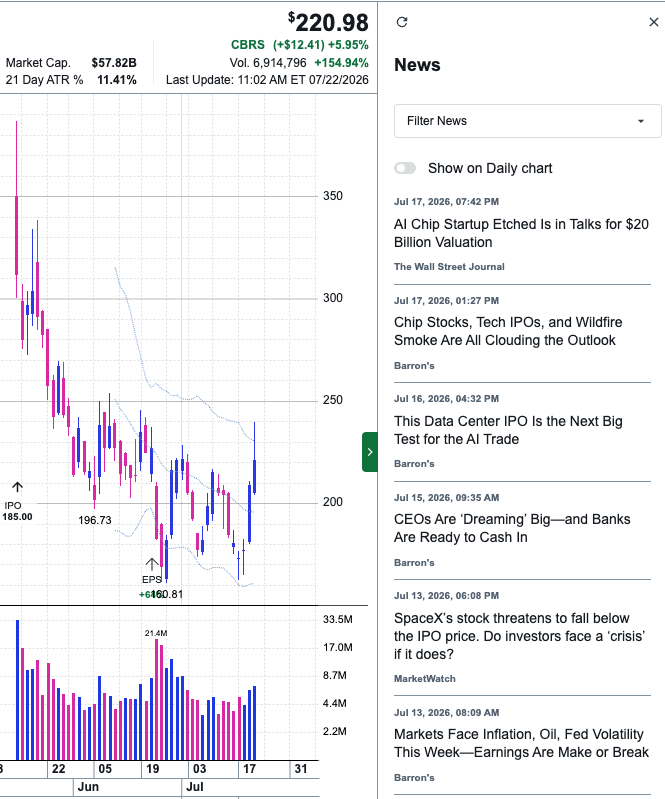Open This Data Center IPO article
This screenshot has height=799, width=665.
tap(508, 430)
